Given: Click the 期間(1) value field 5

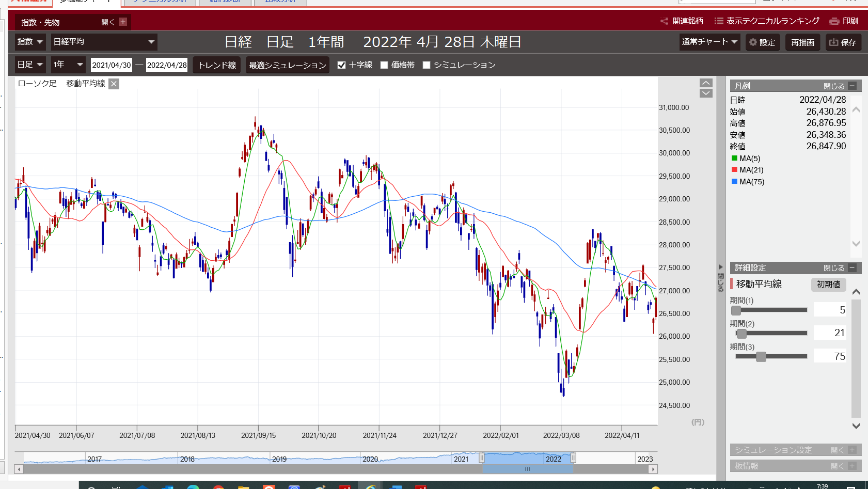Looking at the screenshot, I should click(830, 310).
